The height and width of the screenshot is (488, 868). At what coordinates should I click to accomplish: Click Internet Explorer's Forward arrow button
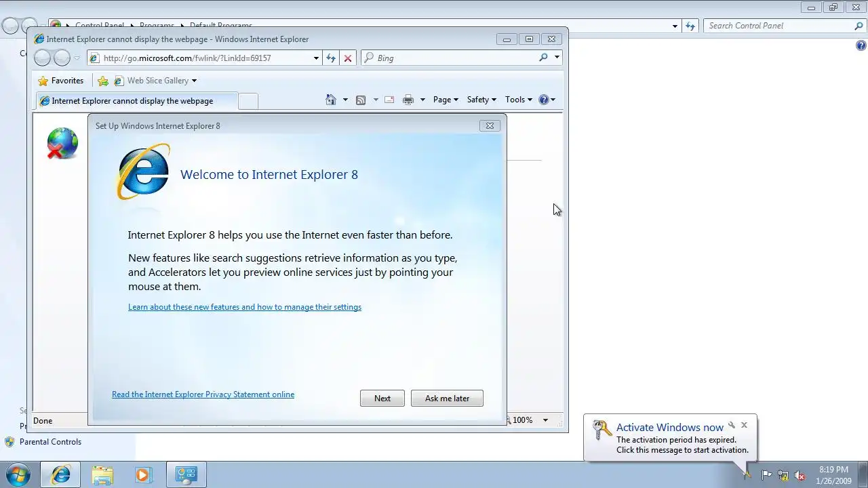tap(62, 58)
